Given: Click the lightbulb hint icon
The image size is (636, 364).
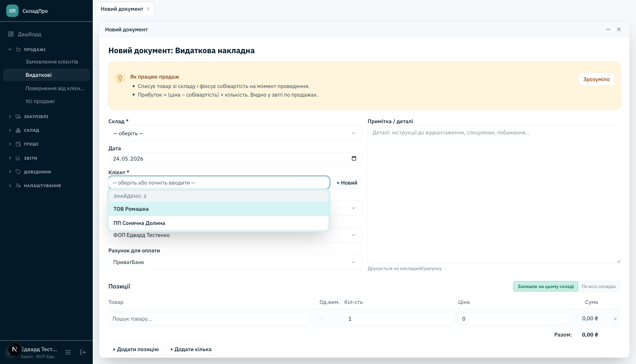Looking at the screenshot, I should (120, 78).
